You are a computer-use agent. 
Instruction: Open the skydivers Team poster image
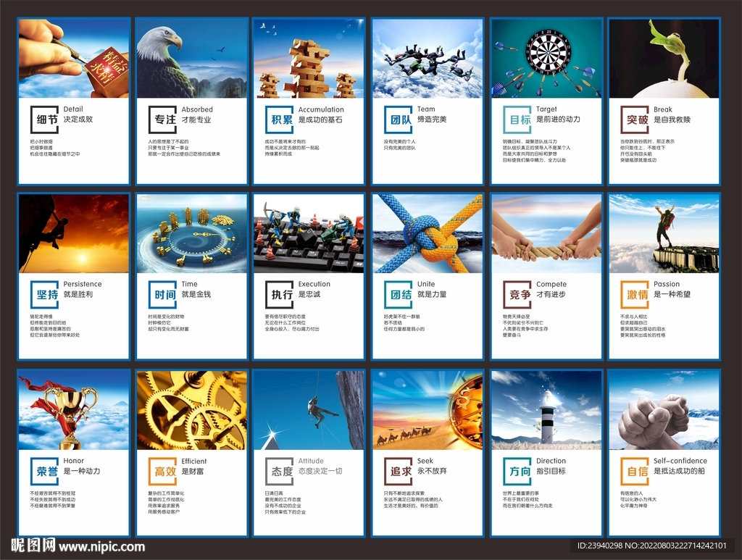(x=428, y=58)
